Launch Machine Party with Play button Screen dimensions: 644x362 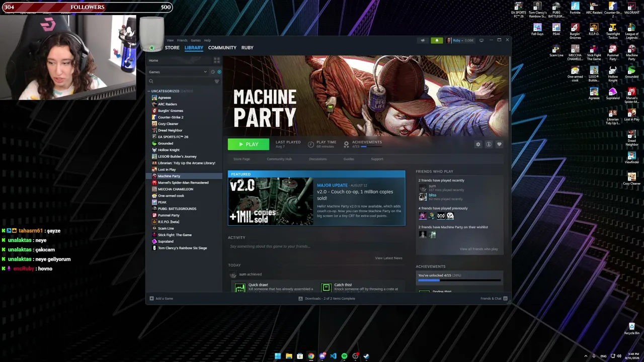[249, 144]
